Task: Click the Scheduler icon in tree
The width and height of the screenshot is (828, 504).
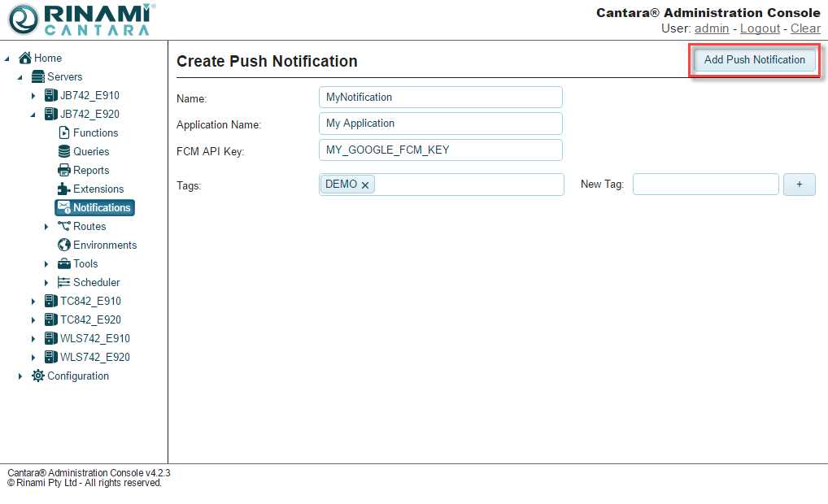Action: tap(64, 282)
